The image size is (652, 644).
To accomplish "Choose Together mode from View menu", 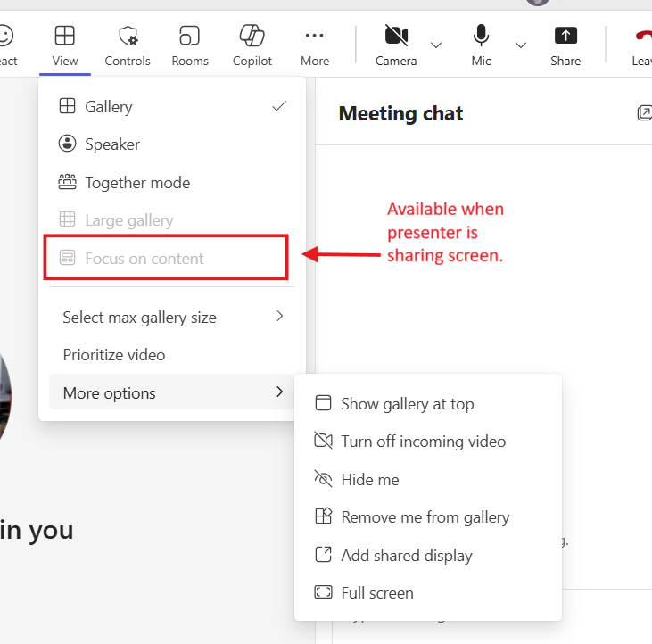I will (137, 183).
